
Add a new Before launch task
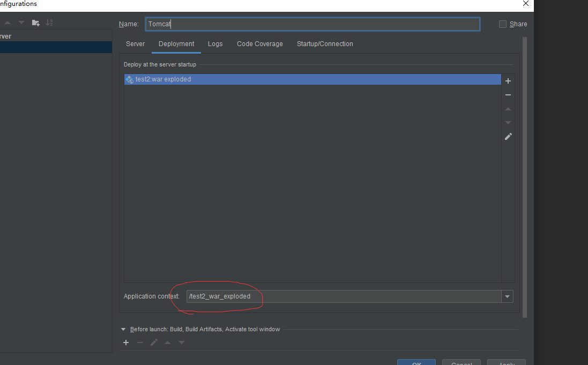[x=126, y=342]
